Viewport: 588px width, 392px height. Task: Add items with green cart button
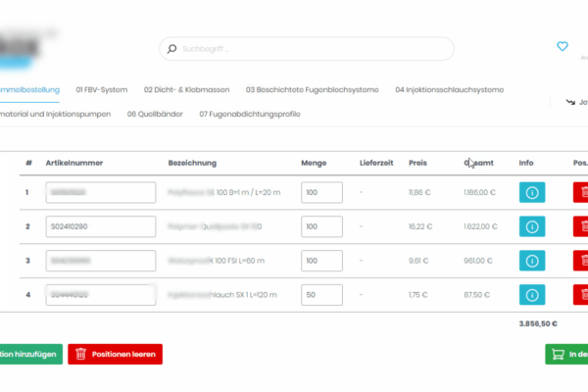tap(566, 354)
